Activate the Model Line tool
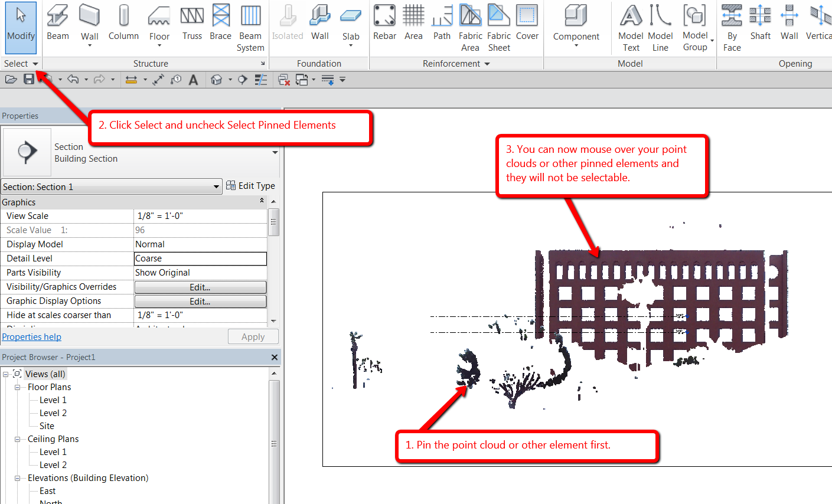Image resolution: width=832 pixels, height=504 pixels. click(x=660, y=24)
